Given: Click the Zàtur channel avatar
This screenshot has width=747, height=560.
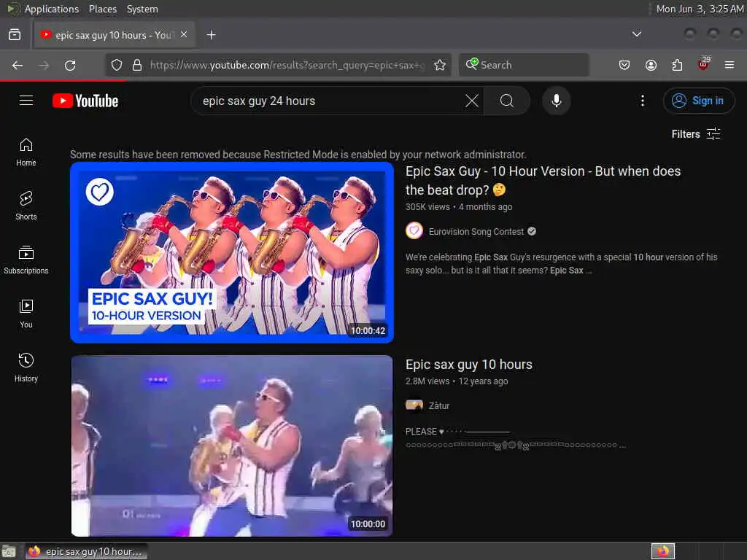Looking at the screenshot, I should click(x=414, y=405).
